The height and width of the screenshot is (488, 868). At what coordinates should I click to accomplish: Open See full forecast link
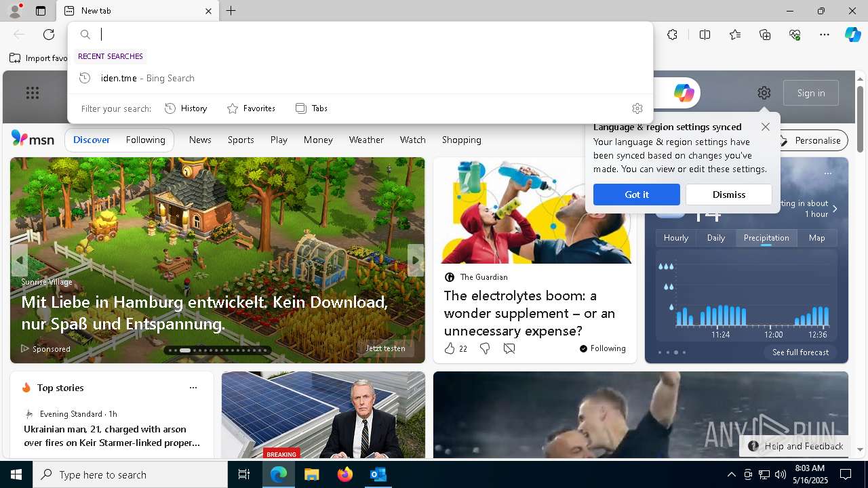pos(800,352)
